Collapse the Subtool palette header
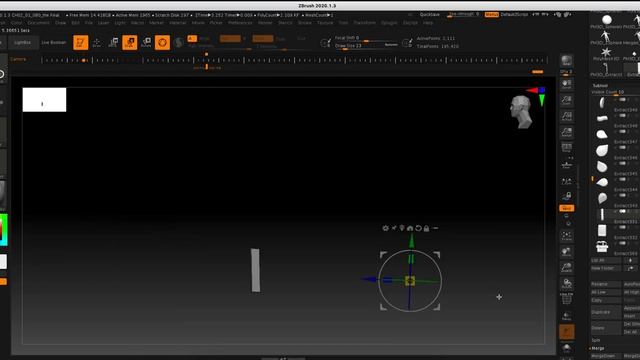 pos(600,86)
